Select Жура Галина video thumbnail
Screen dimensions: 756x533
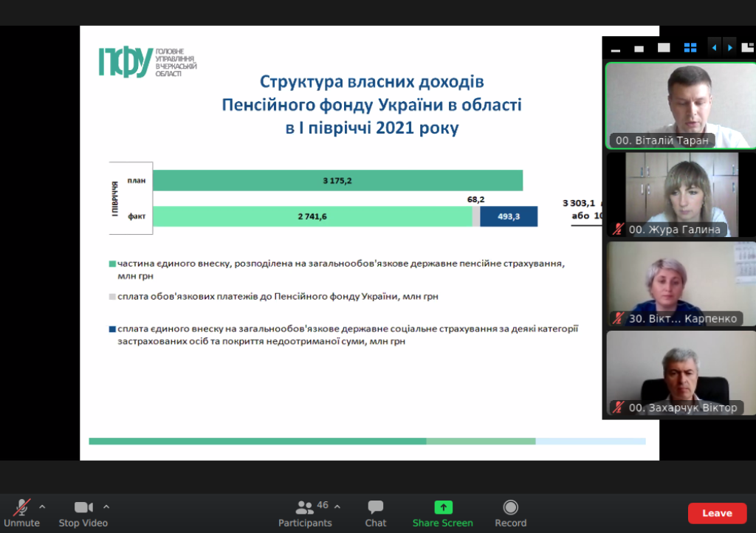click(x=681, y=195)
